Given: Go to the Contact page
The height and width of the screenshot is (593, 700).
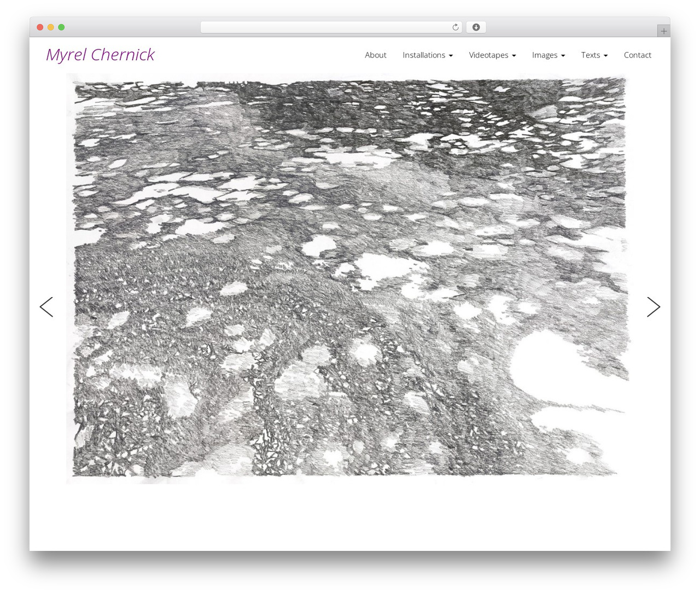Looking at the screenshot, I should click(x=638, y=55).
